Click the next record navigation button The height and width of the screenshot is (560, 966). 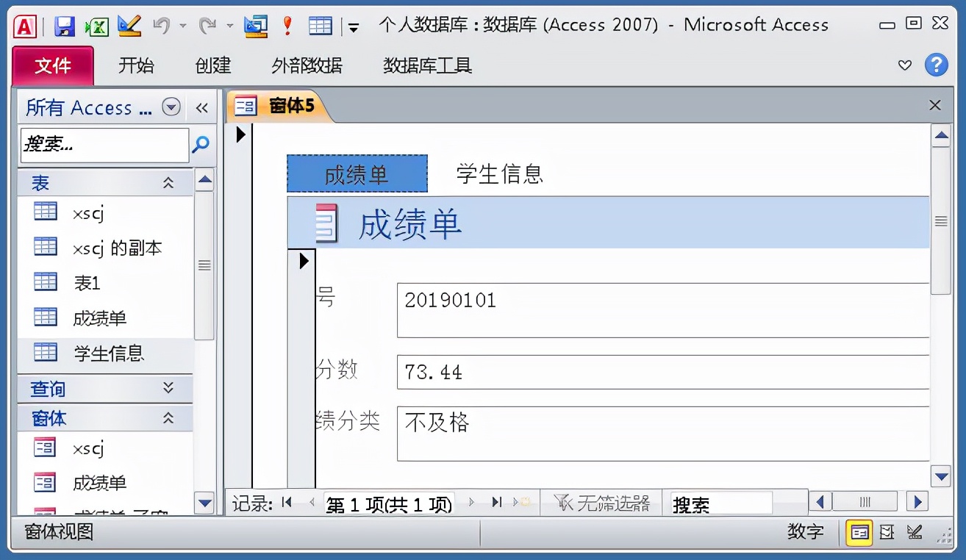coord(471,502)
